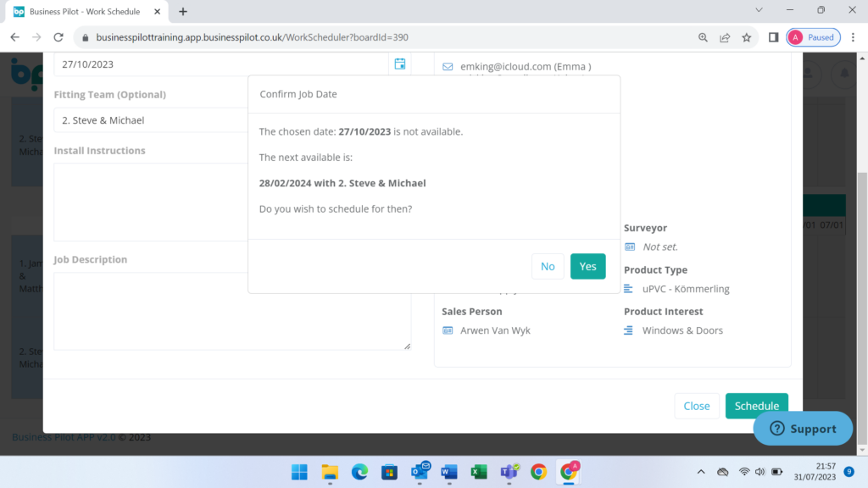Toggle the browser side panel open
Viewport: 868px width, 488px height.
pyautogui.click(x=772, y=37)
